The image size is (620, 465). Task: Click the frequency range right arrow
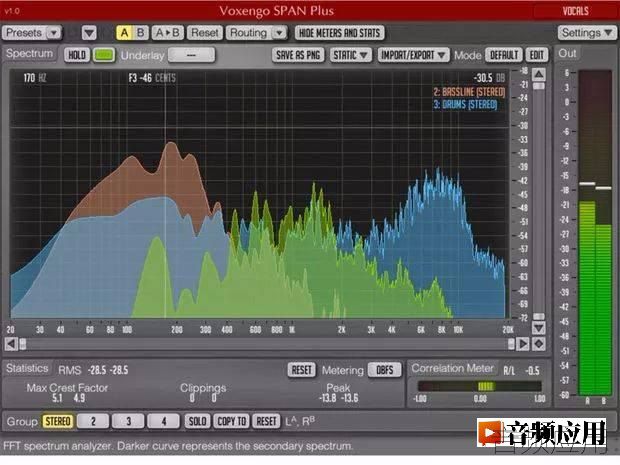pyautogui.click(x=523, y=344)
